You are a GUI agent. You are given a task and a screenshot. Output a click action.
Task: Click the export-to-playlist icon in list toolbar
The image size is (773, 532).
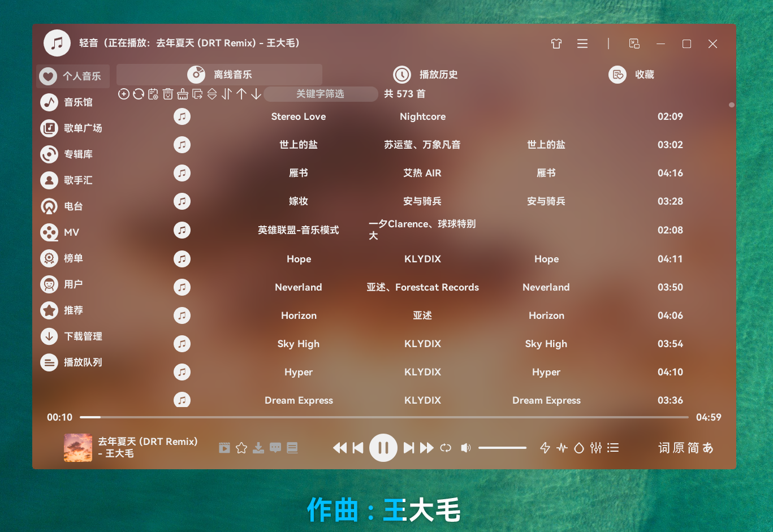pyautogui.click(x=197, y=94)
